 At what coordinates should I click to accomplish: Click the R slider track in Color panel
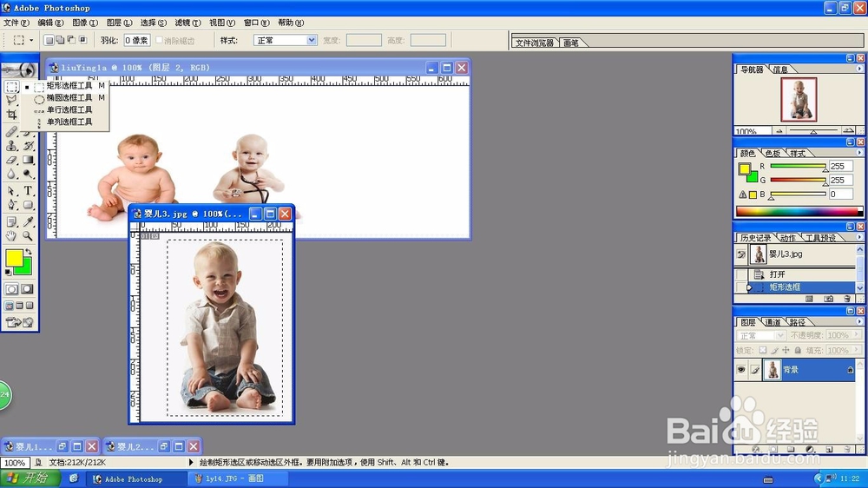point(798,166)
